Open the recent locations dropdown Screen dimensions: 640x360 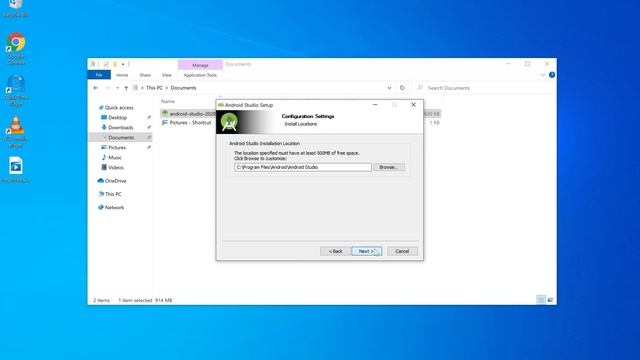tap(117, 88)
